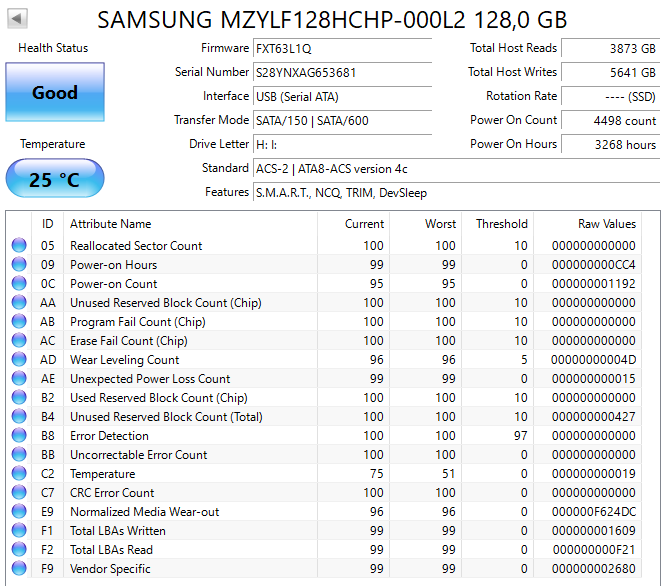
Task: Click the Total Host Writes value box
Action: pyautogui.click(x=609, y=72)
